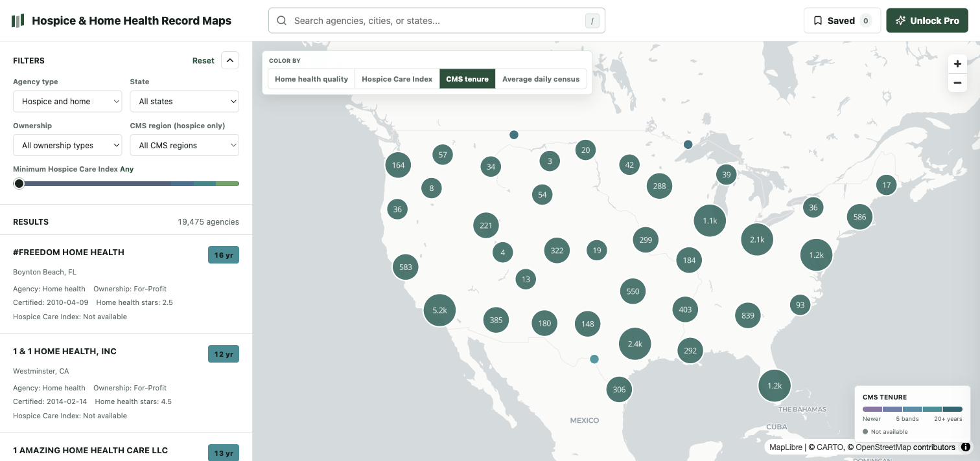Click the single point in southwest Texas

594,359
